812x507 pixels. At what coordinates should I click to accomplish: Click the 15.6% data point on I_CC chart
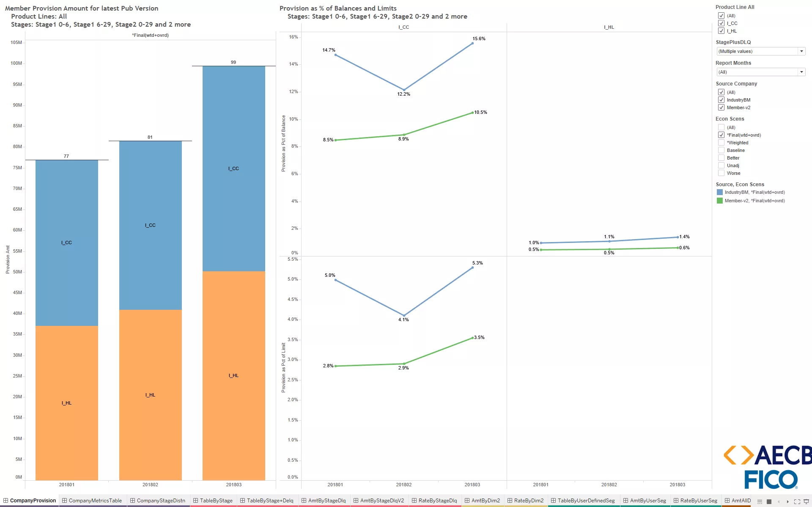coord(473,43)
